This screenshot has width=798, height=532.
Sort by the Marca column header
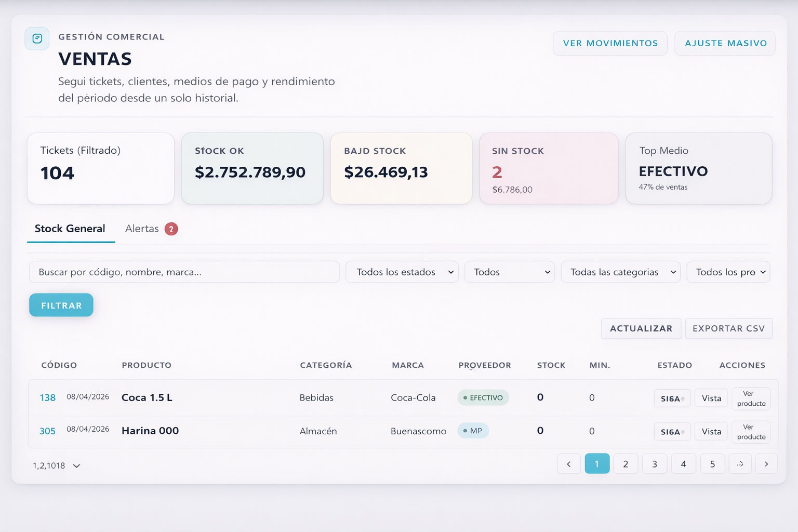408,365
